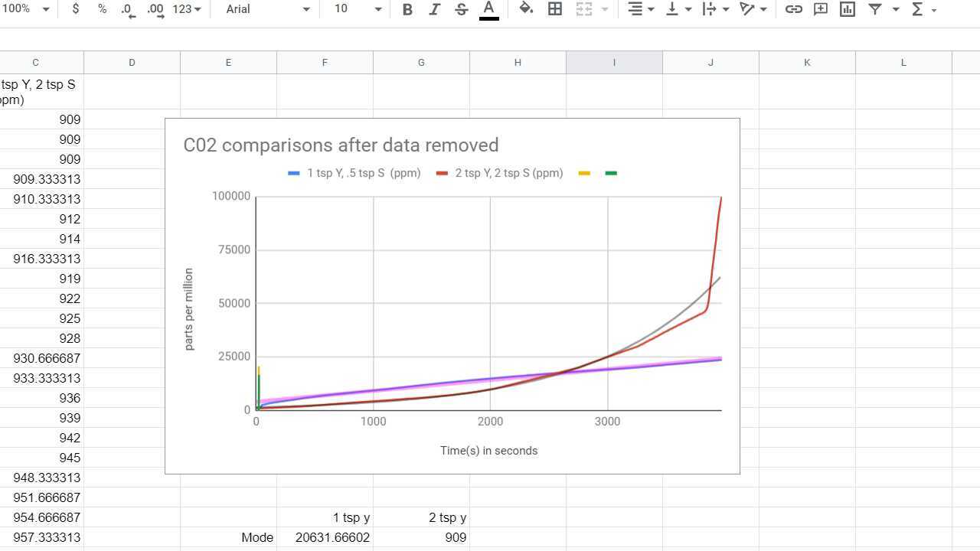Create a filter
The width and height of the screenshot is (980, 551).
(874, 9)
